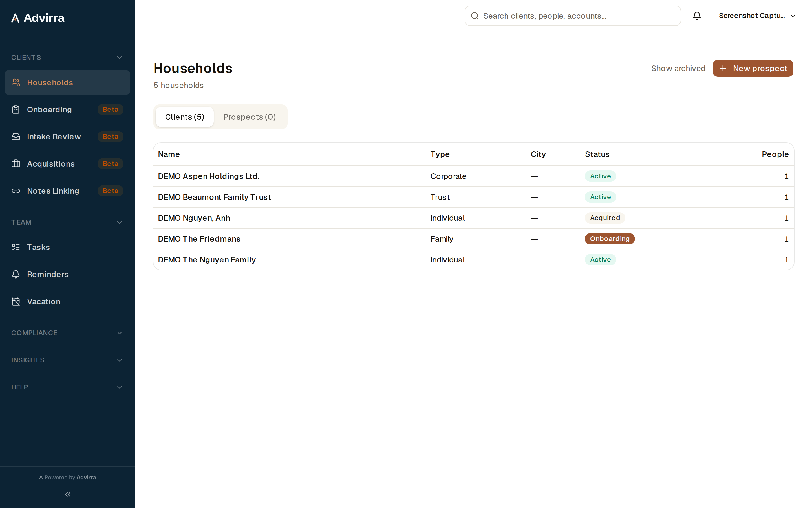The image size is (812, 508).
Task: Switch to the Prospects (0) tab
Action: (249, 117)
